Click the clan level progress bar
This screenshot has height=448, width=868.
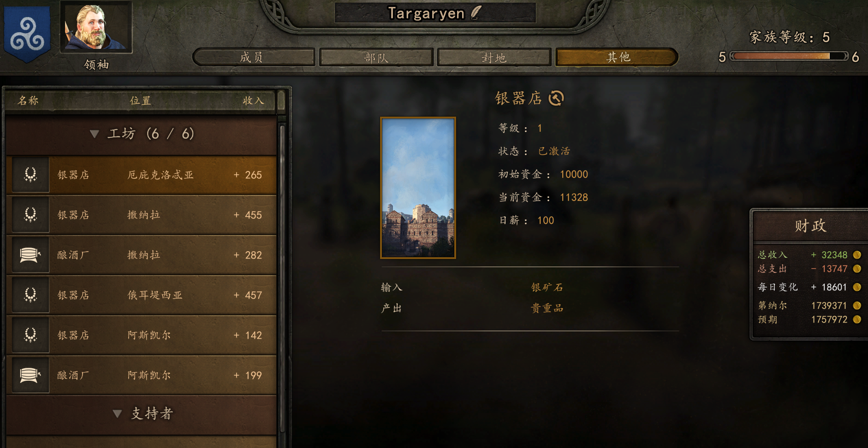point(789,56)
